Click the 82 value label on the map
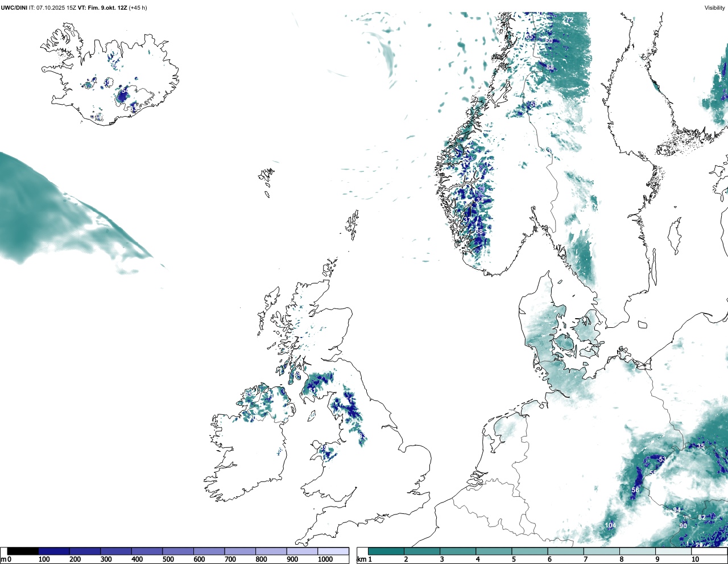Screen dimensions: 728x564 click(702, 517)
